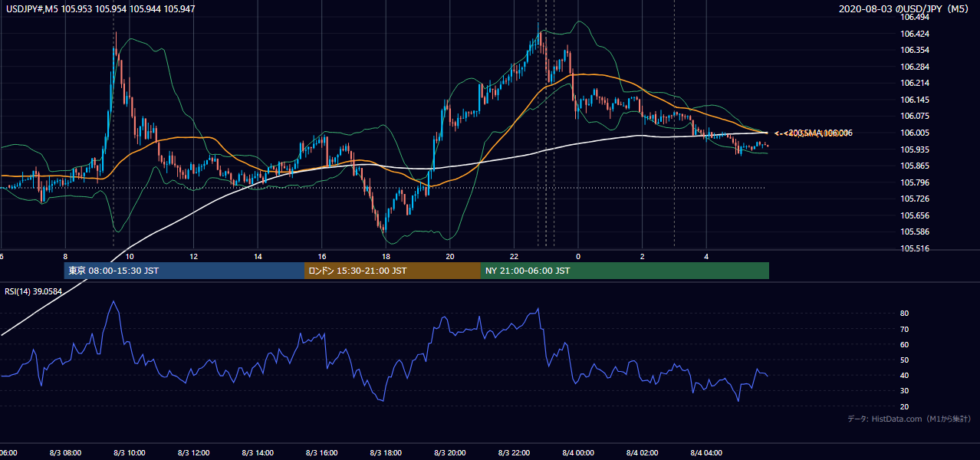Image resolution: width=980 pixels, height=460 pixels.
Task: Click the 8/3 08:00 date label
Action: point(65,453)
